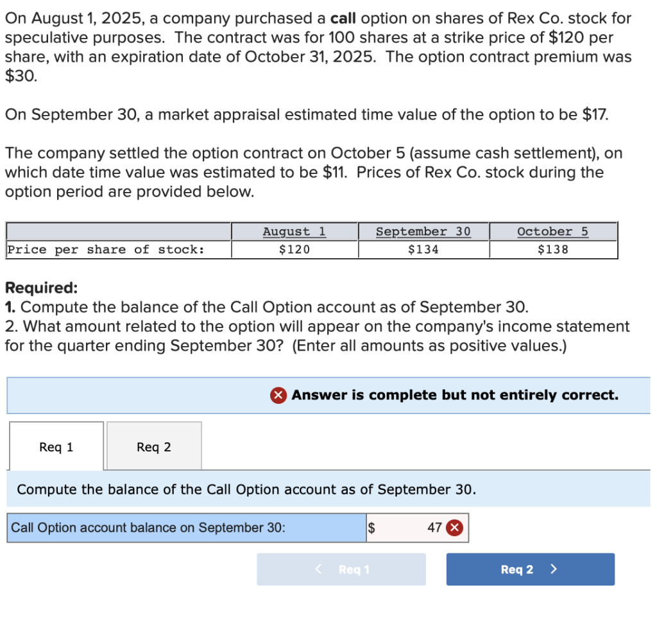The height and width of the screenshot is (644, 657).
Task: Click the chevron on the Req 1 button
Action: tap(318, 569)
